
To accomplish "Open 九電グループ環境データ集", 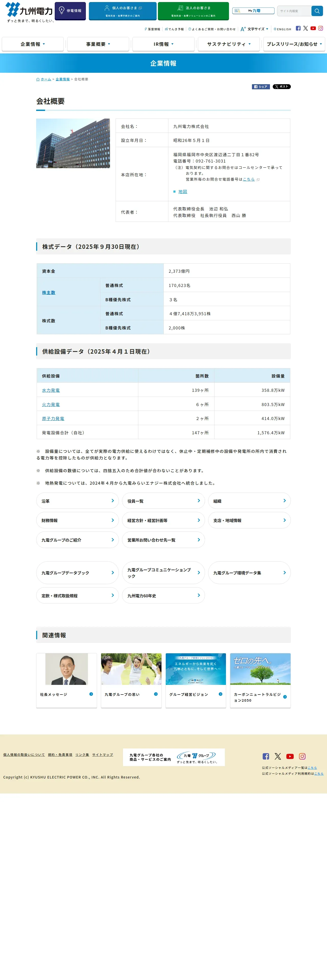I will pyautogui.click(x=249, y=572).
